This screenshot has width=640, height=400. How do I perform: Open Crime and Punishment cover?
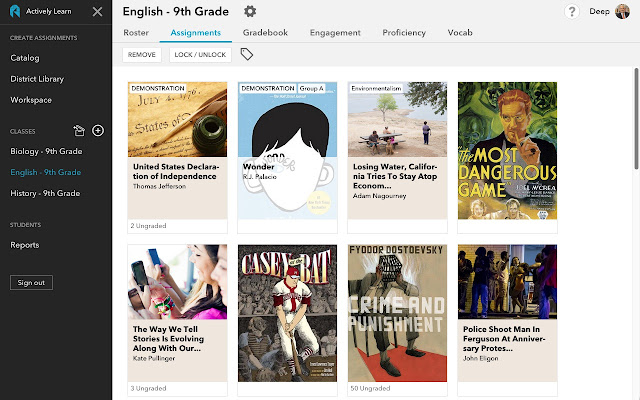[x=397, y=313]
